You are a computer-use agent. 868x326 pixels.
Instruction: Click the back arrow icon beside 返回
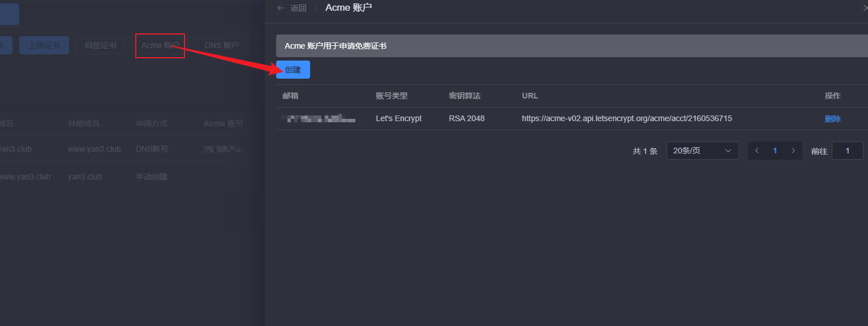pyautogui.click(x=281, y=8)
